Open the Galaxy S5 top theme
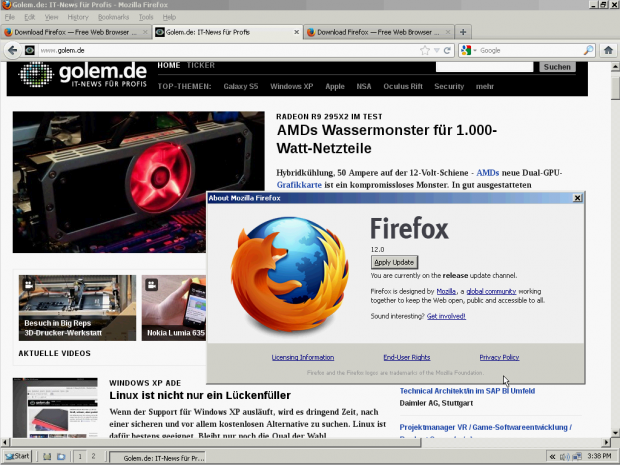This screenshot has width=620, height=465. pos(241,86)
